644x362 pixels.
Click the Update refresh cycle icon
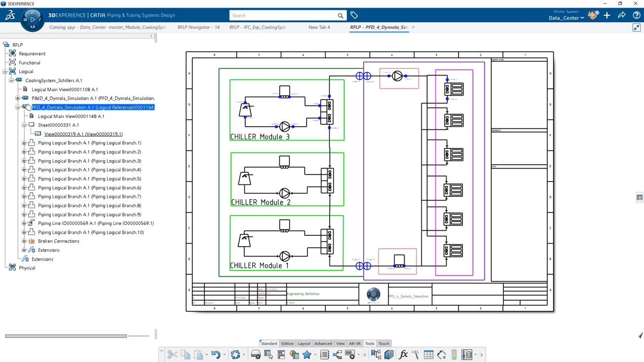point(235,355)
